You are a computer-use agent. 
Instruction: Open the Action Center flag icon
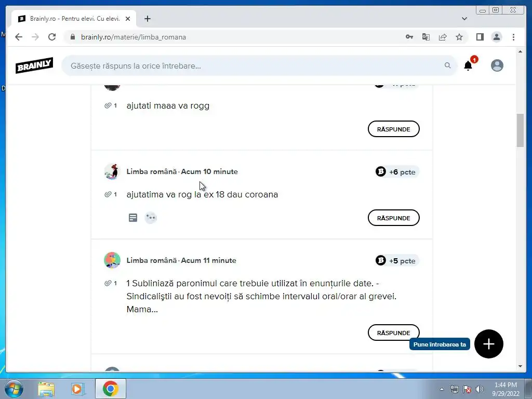pos(467,389)
